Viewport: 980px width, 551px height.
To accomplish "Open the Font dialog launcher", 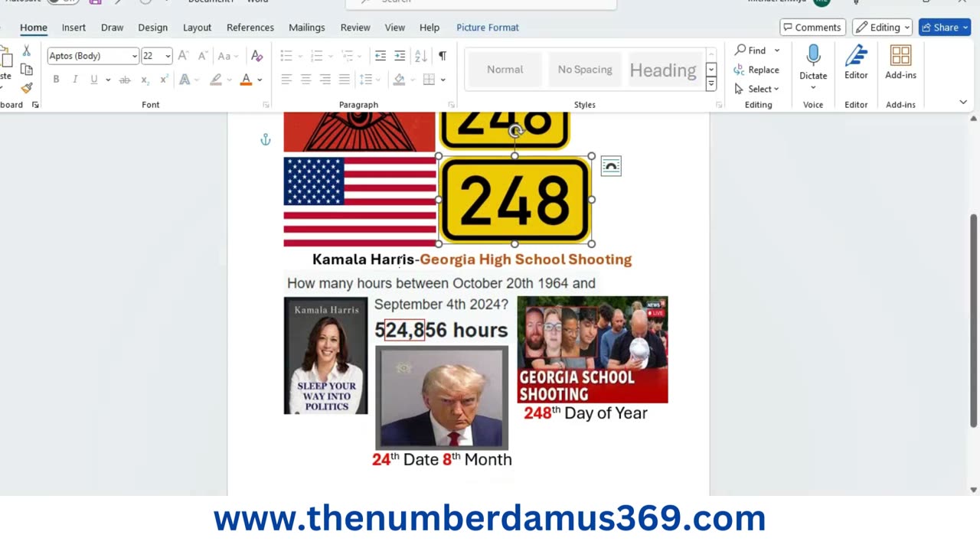I will (266, 105).
